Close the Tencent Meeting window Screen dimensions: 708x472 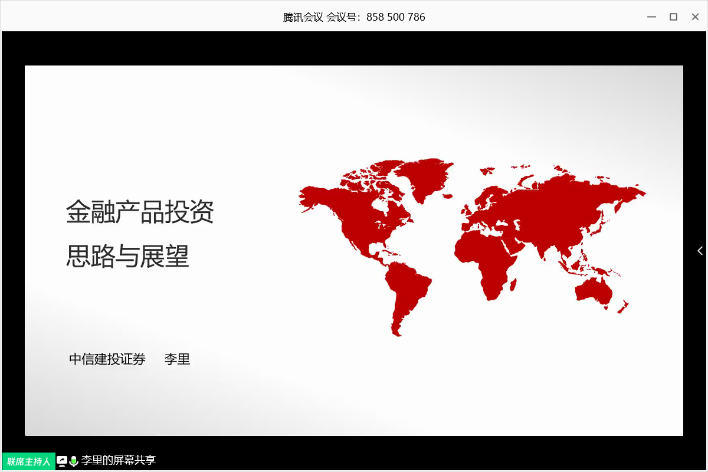point(694,16)
